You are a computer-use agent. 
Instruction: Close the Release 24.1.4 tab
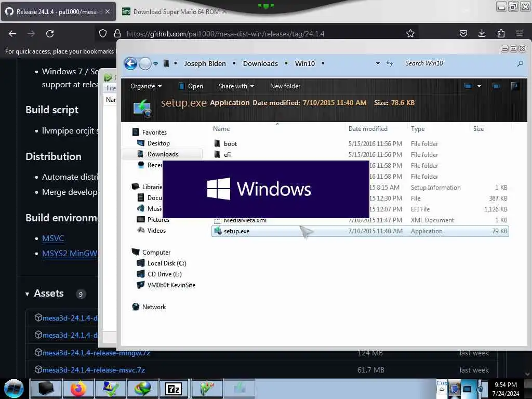(108, 12)
